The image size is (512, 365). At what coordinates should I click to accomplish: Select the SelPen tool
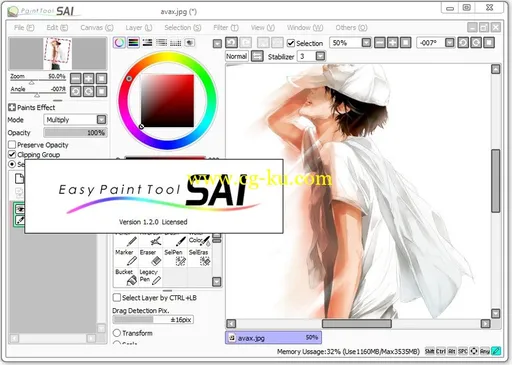(175, 257)
